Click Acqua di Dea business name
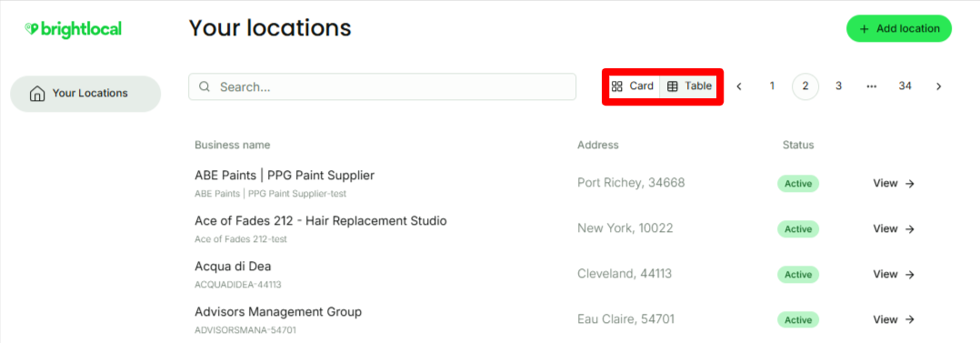The height and width of the screenshot is (343, 980). point(233,267)
